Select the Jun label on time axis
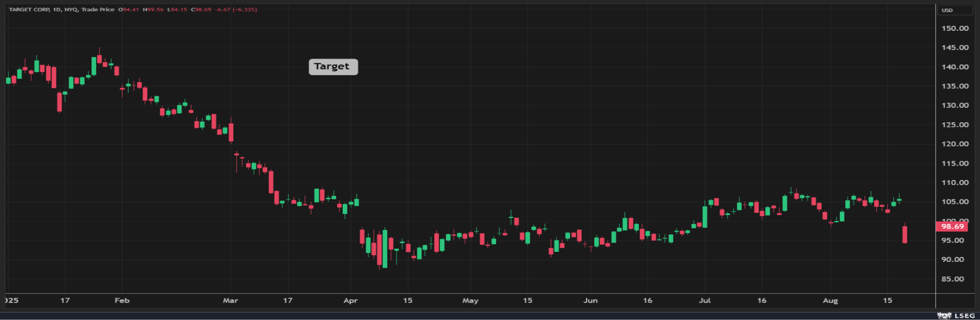 [590, 300]
